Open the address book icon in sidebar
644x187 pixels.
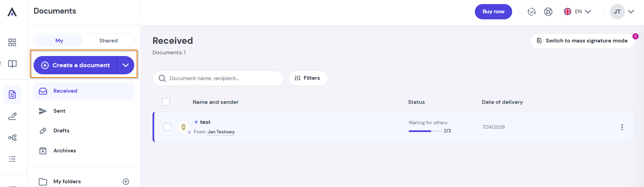(x=12, y=64)
